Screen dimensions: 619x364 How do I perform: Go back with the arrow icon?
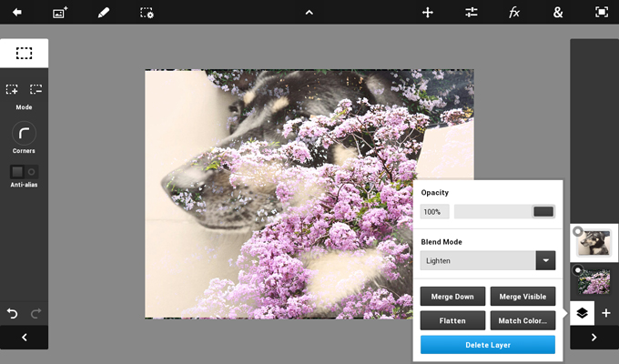[17, 12]
